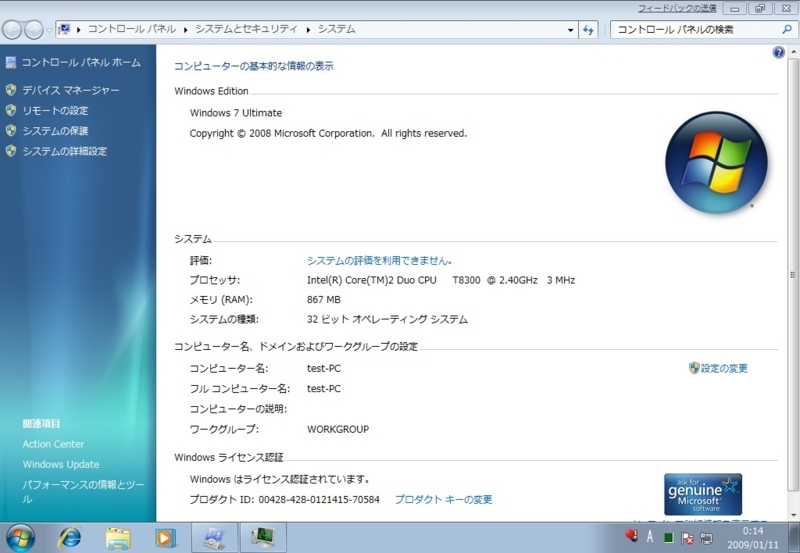Open システムの保護 link
Image resolution: width=800 pixels, height=553 pixels.
tap(55, 131)
